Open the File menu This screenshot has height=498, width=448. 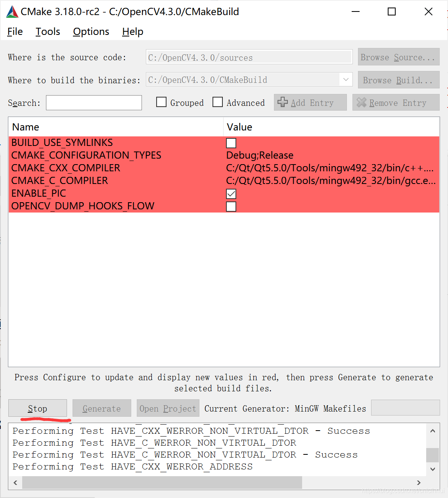point(15,32)
